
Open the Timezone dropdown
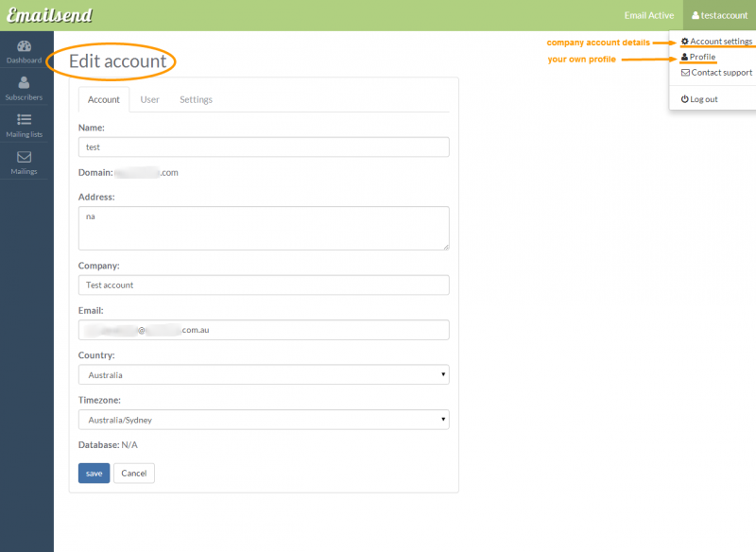265,420
